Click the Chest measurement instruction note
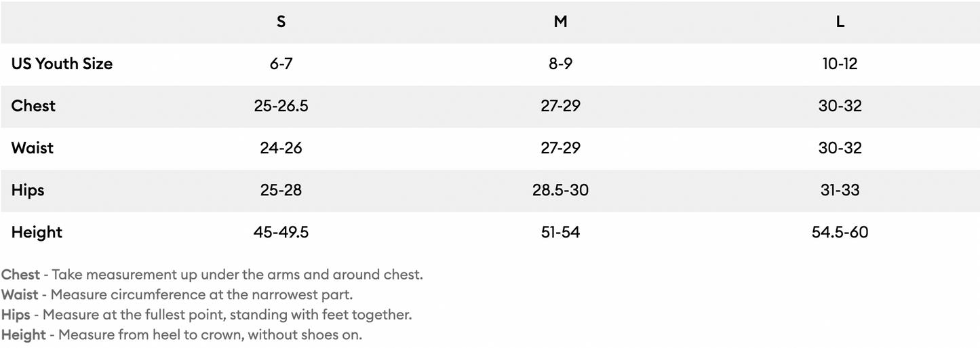980x348 pixels. pos(212,275)
